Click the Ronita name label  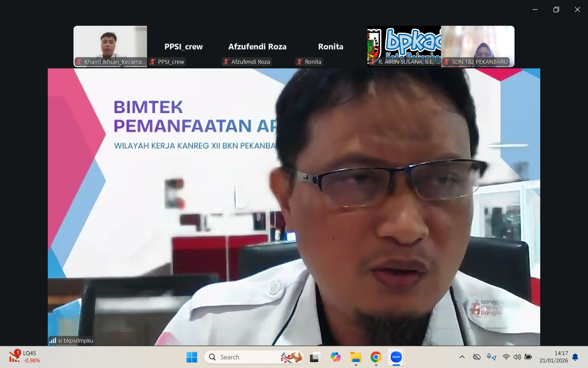(313, 62)
